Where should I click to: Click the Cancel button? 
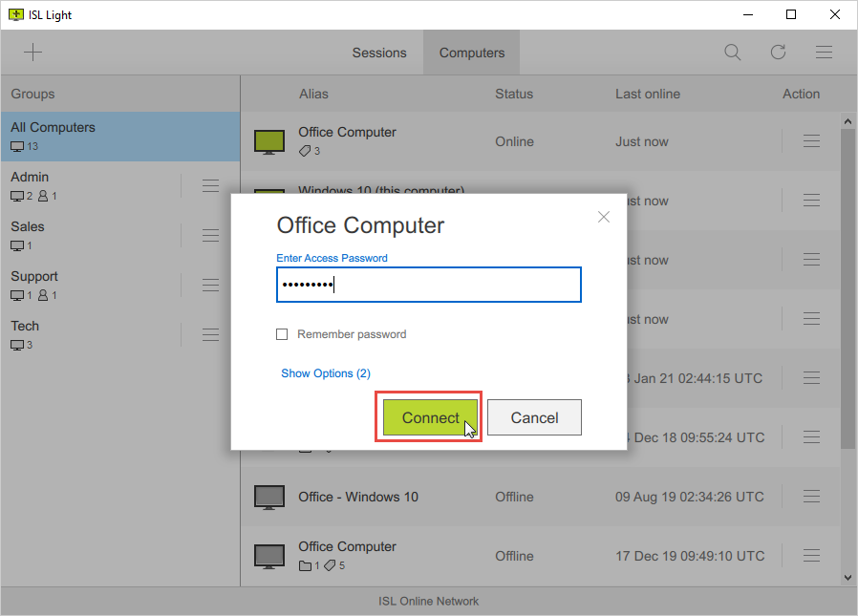(x=534, y=417)
